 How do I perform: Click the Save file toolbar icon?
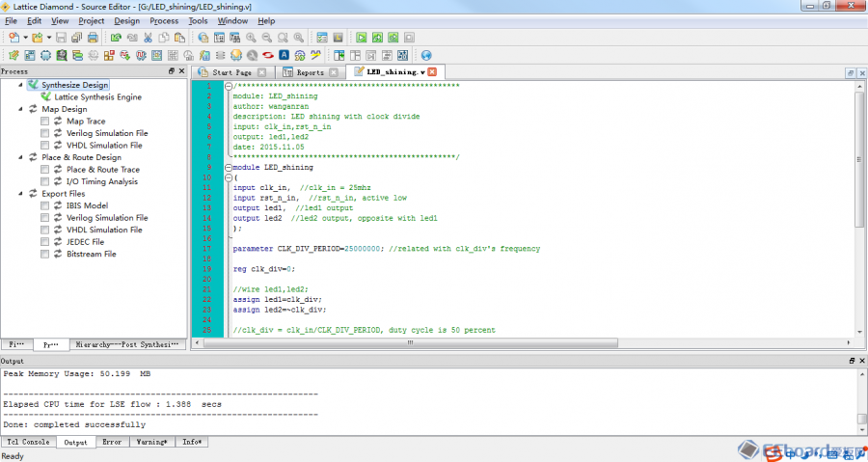coord(61,38)
